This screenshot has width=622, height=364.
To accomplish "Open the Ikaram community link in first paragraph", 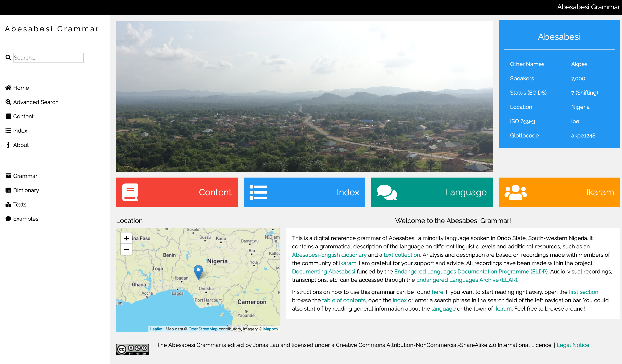I will pyautogui.click(x=348, y=263).
